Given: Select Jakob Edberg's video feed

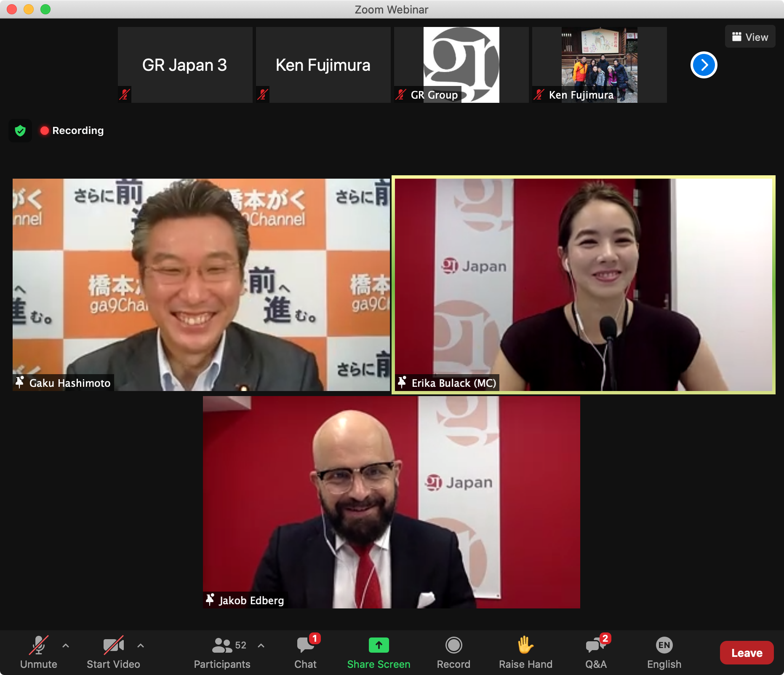Looking at the screenshot, I should pos(392,502).
